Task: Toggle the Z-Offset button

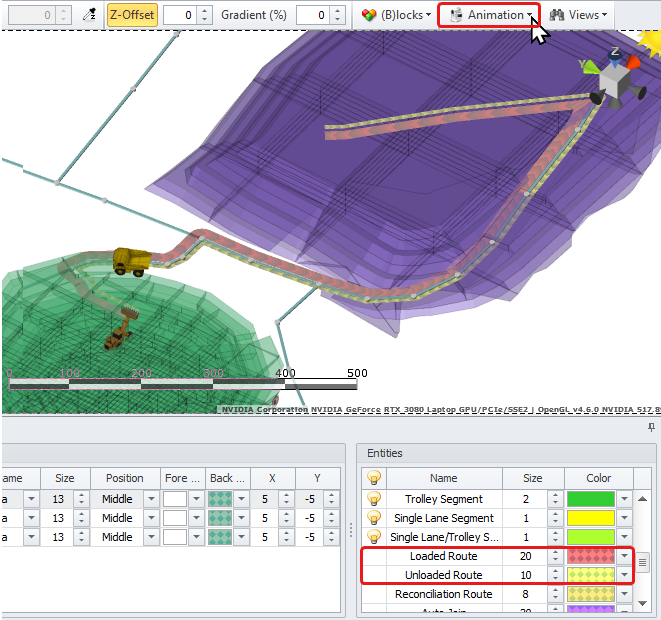Action: 130,15
